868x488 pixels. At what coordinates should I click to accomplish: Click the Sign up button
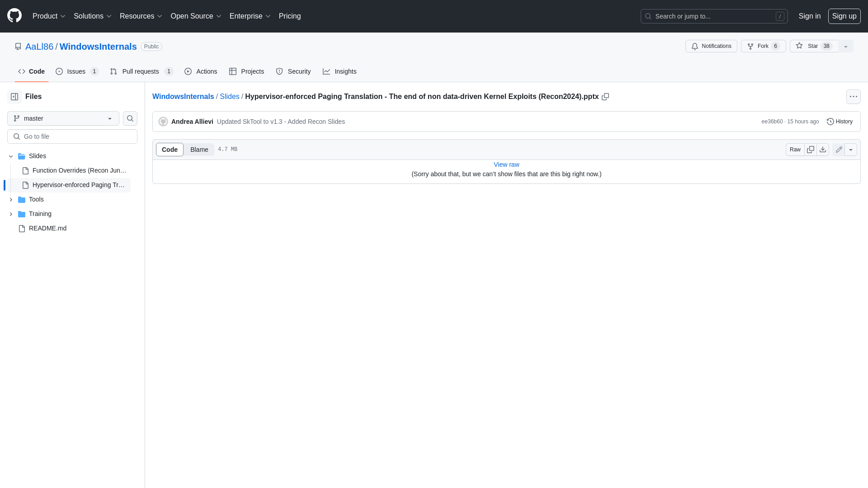[x=844, y=16]
